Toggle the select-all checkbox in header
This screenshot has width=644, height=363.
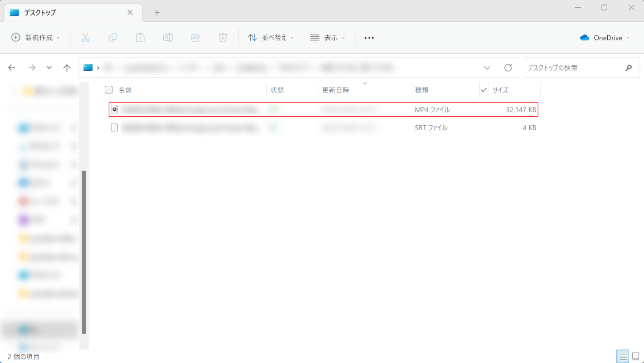108,89
